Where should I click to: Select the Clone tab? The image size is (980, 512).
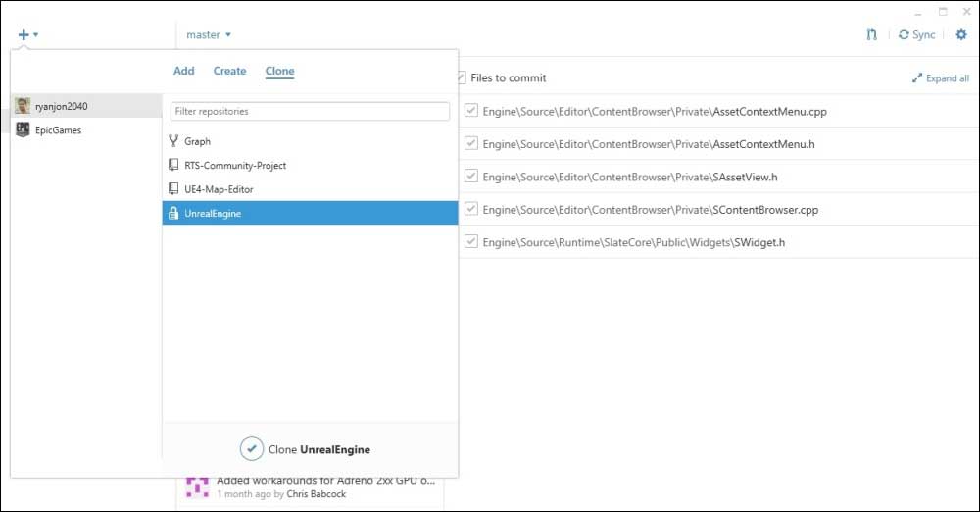279,71
